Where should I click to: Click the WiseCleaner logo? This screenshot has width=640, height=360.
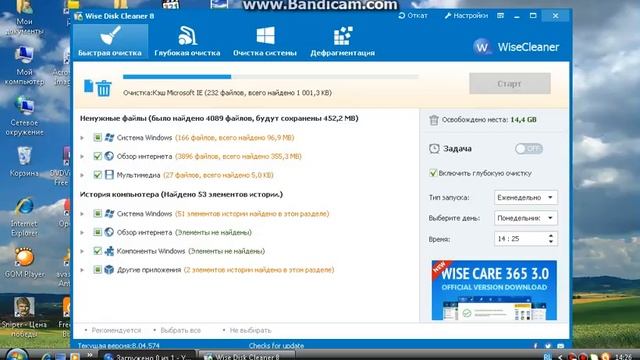pos(516,47)
